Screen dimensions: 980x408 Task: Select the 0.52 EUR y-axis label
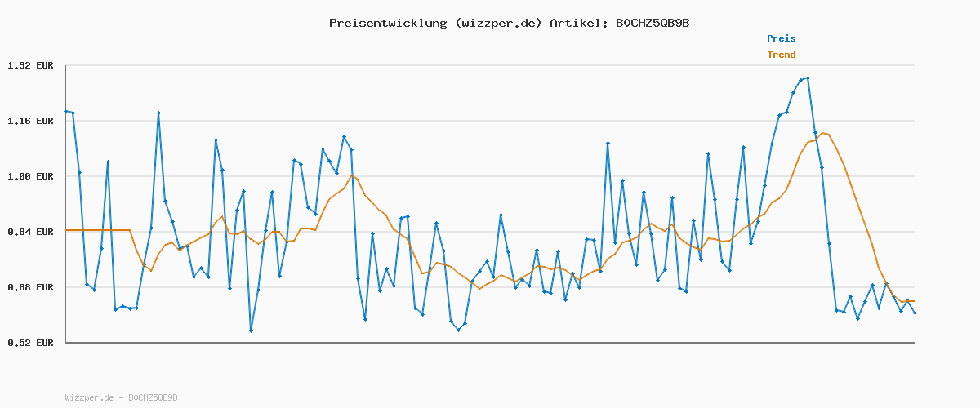pyautogui.click(x=30, y=343)
